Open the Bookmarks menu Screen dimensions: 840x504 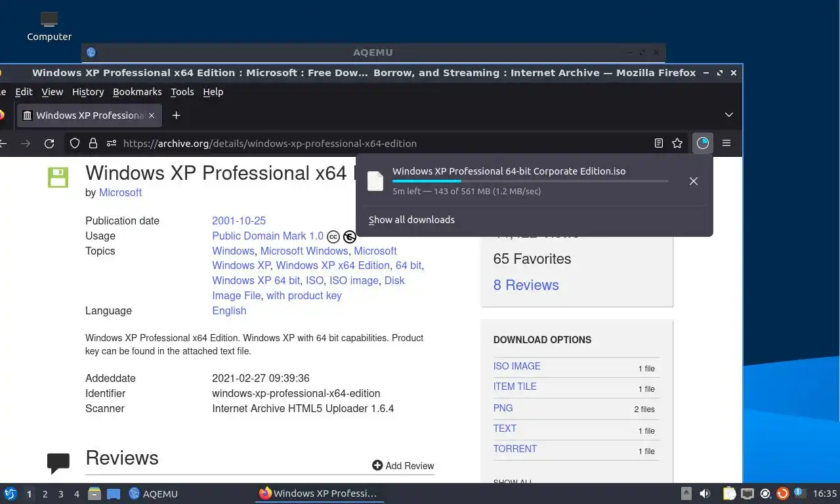[x=137, y=92]
